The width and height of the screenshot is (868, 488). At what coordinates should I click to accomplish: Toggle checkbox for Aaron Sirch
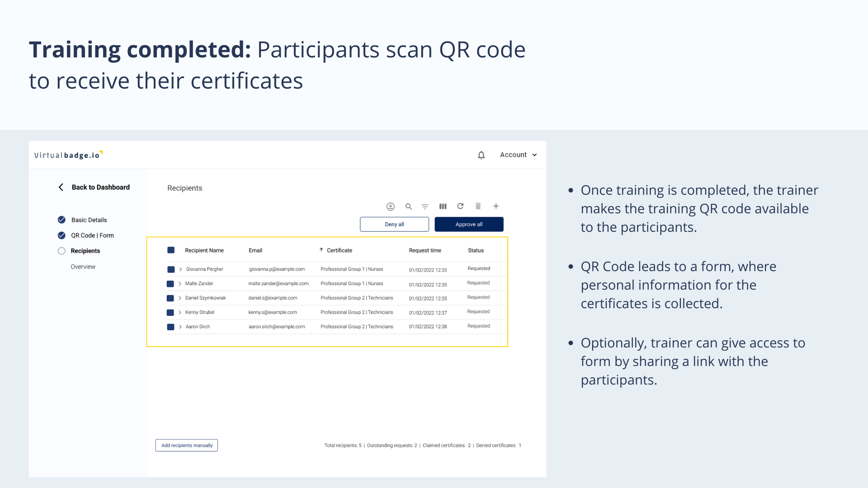[170, 327]
